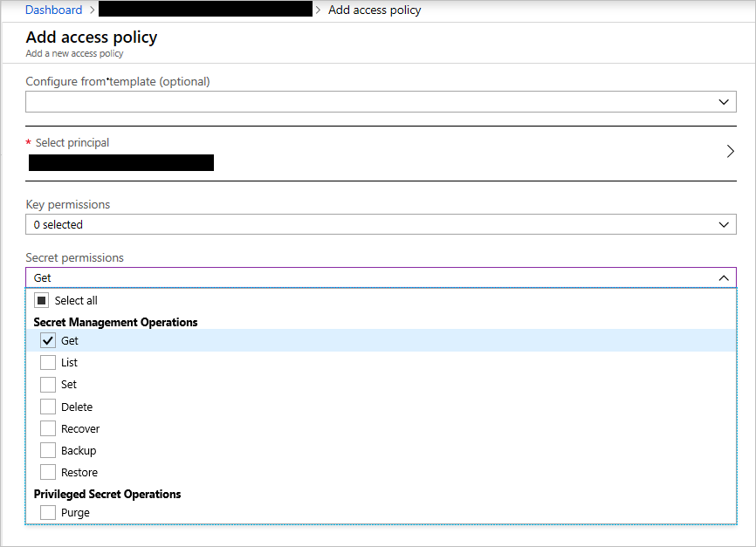Viewport: 756px width, 547px height.
Task: Open the Dashboard breadcrumb link
Action: pyautogui.click(x=53, y=10)
